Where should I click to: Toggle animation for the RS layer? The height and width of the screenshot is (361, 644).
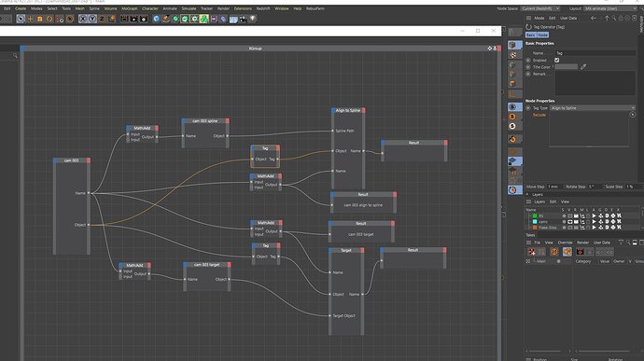pos(594,216)
